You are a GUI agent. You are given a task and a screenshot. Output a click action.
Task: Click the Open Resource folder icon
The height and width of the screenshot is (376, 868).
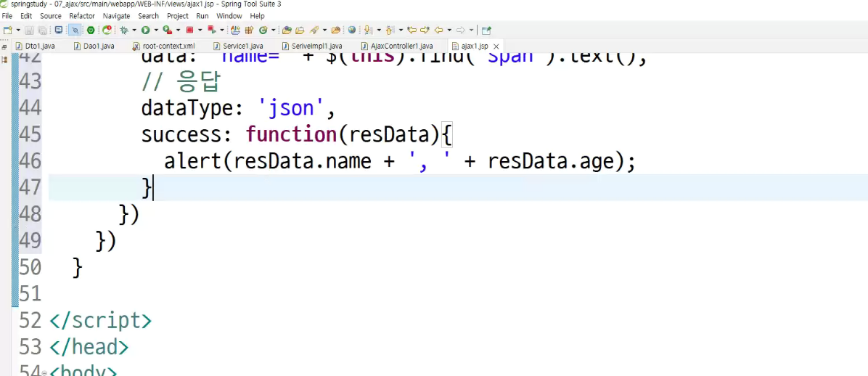(x=335, y=30)
